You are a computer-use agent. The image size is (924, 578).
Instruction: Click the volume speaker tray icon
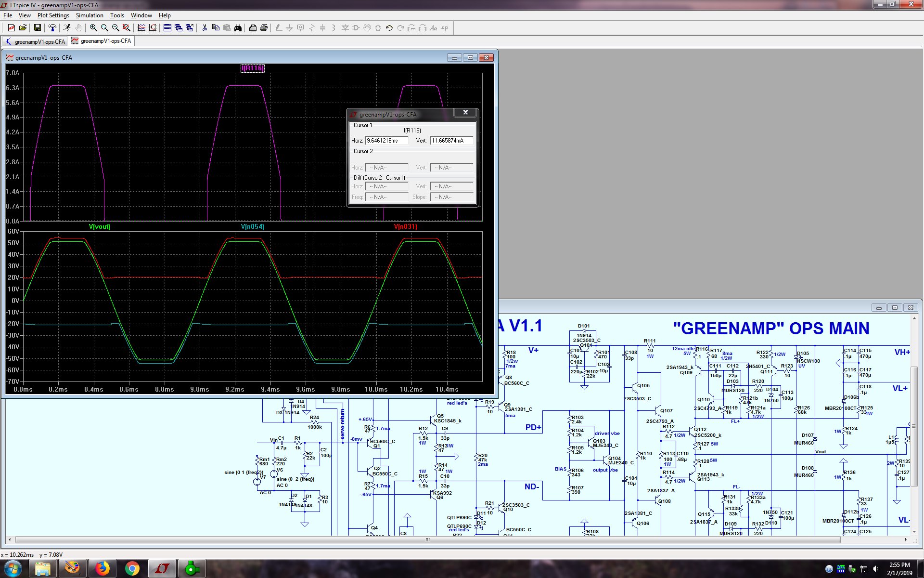click(x=875, y=569)
